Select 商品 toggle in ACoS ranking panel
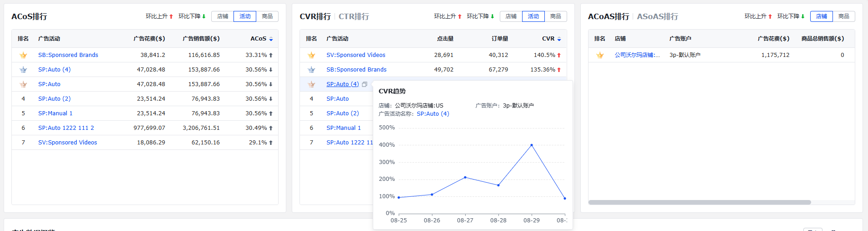 tap(267, 16)
